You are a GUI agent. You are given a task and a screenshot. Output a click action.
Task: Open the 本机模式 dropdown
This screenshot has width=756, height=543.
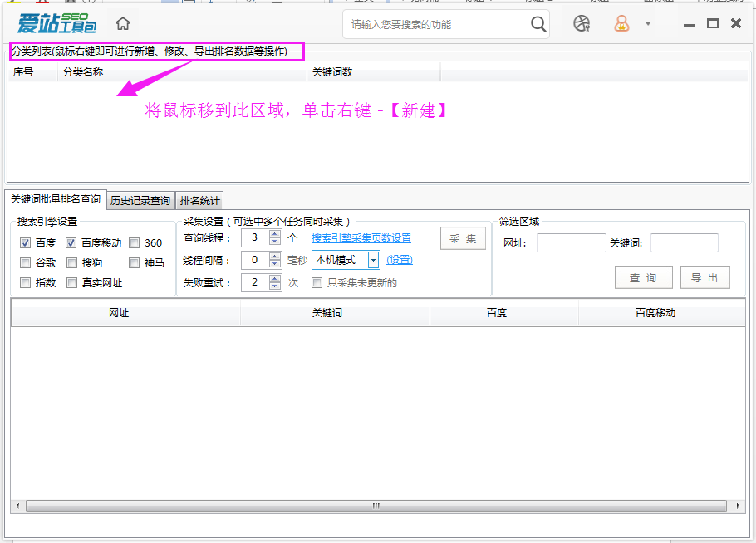(x=374, y=260)
